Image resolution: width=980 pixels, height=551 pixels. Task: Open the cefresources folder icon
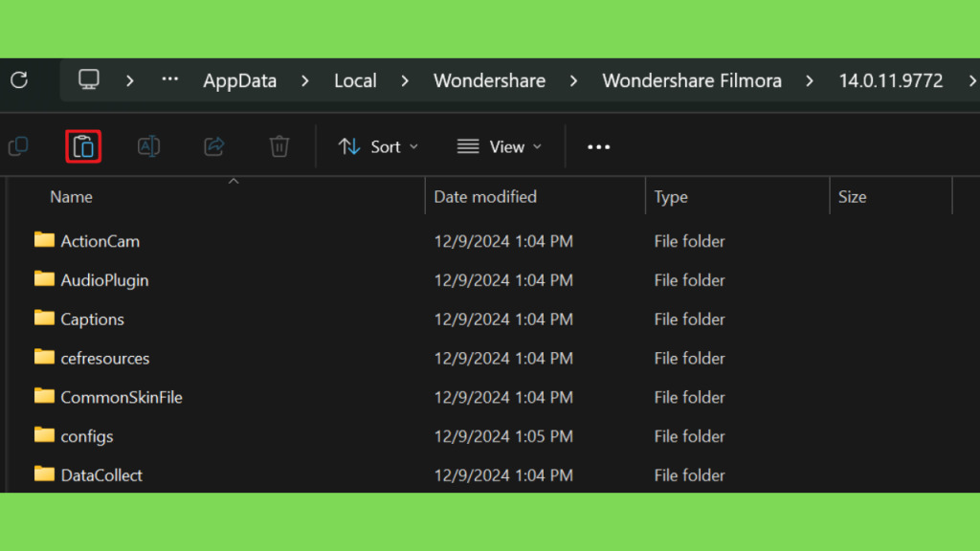tap(44, 357)
